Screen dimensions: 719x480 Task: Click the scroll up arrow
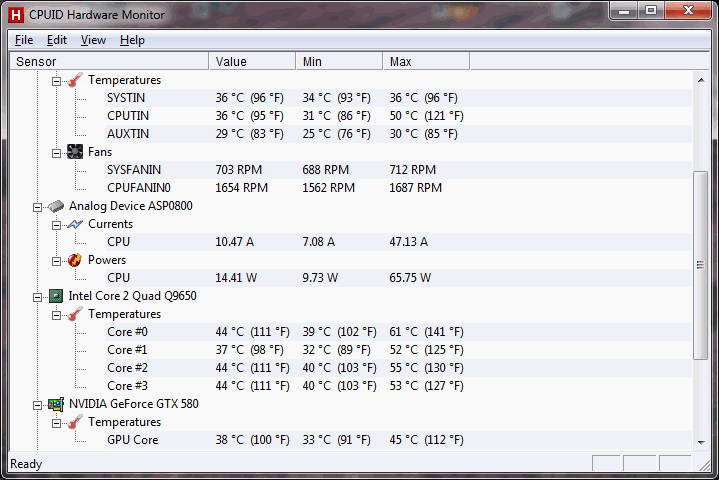(x=701, y=80)
